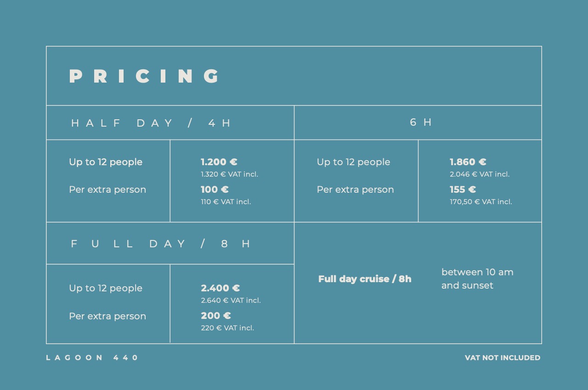Click the 170,50 € VAT incl. text

(481, 202)
